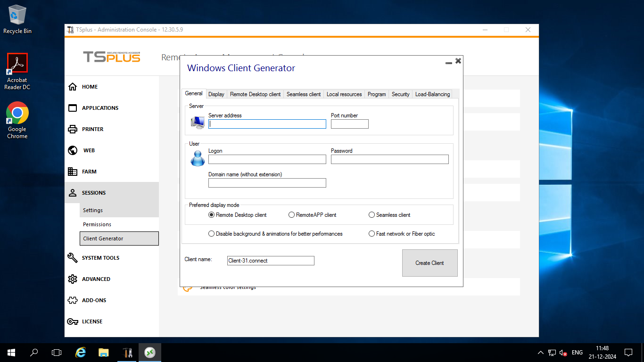Click the Port number input field
This screenshot has height=362, width=644.
point(349,124)
